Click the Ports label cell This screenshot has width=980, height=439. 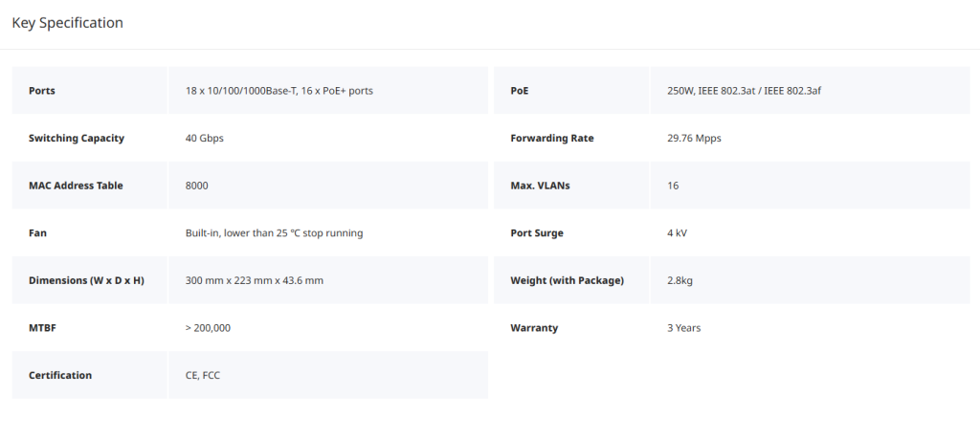pos(42,91)
